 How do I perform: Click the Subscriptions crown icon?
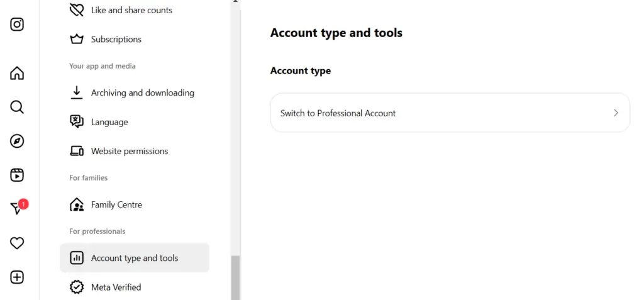click(x=77, y=40)
